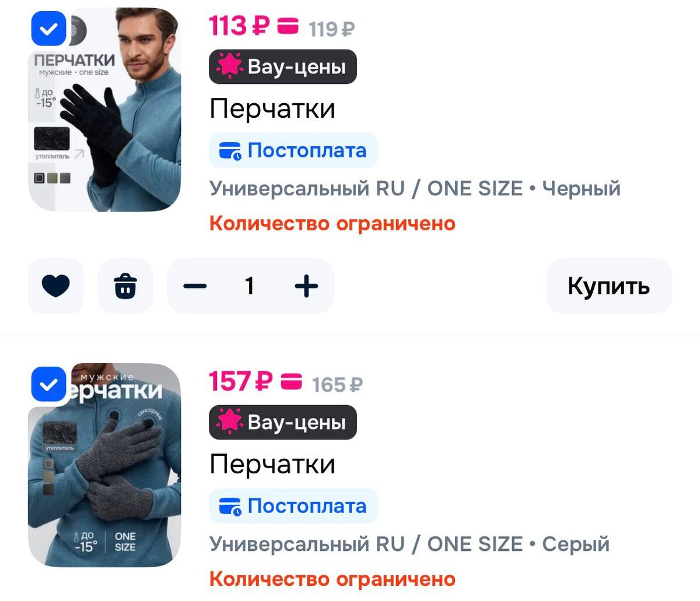This screenshot has width=700, height=601.
Task: Uncheck the black gloves item checkbox
Action: (49, 29)
